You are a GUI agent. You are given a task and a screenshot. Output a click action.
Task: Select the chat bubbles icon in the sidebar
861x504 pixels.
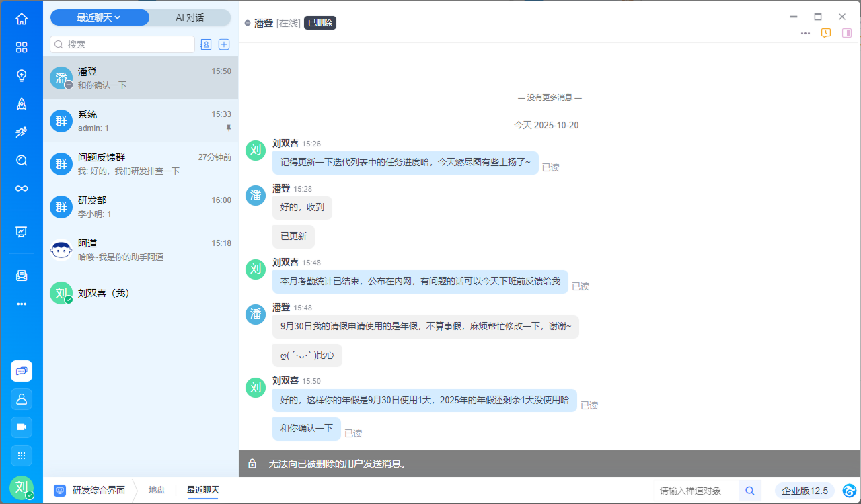22,371
